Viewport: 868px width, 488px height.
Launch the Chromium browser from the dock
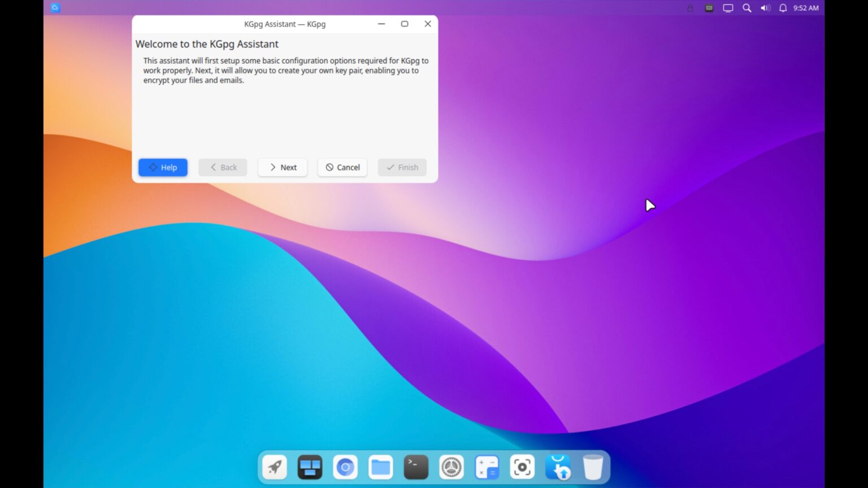pyautogui.click(x=345, y=467)
